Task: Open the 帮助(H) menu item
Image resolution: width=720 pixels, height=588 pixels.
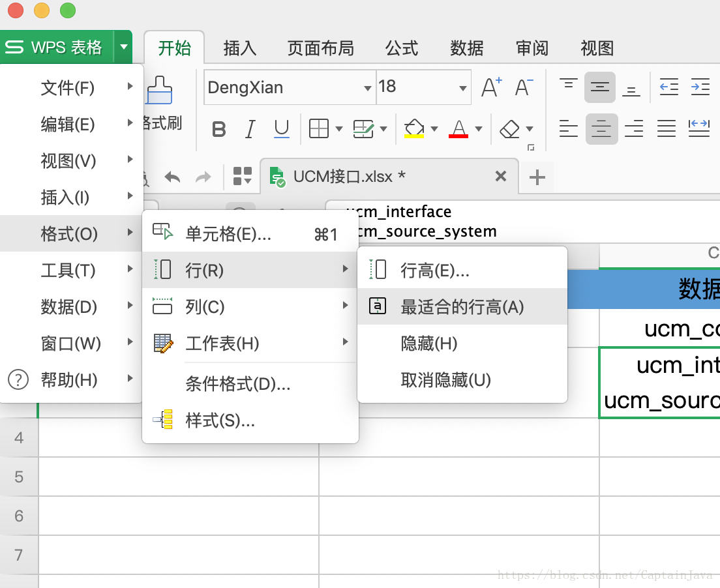Action: tap(72, 379)
